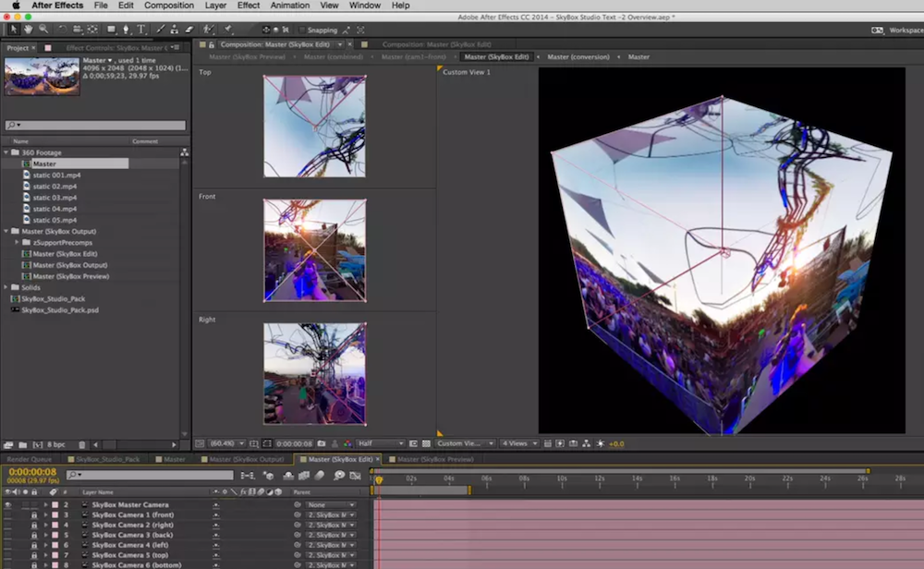This screenshot has height=569, width=924.
Task: Select the Clone Stamp tool
Action: [x=175, y=29]
